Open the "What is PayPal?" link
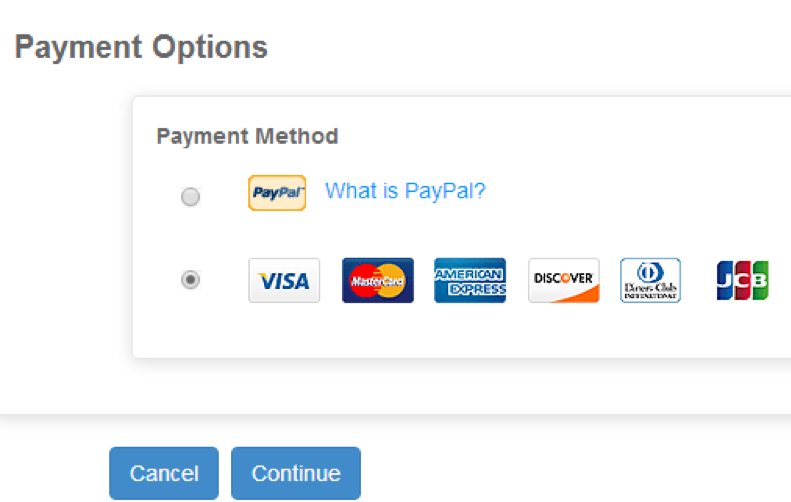The width and height of the screenshot is (791, 502). click(x=405, y=191)
